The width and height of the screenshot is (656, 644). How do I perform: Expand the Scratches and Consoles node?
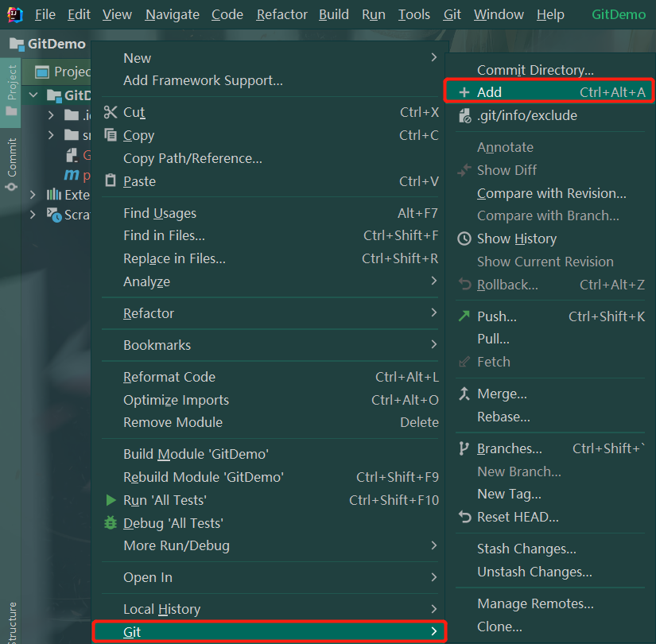point(33,215)
